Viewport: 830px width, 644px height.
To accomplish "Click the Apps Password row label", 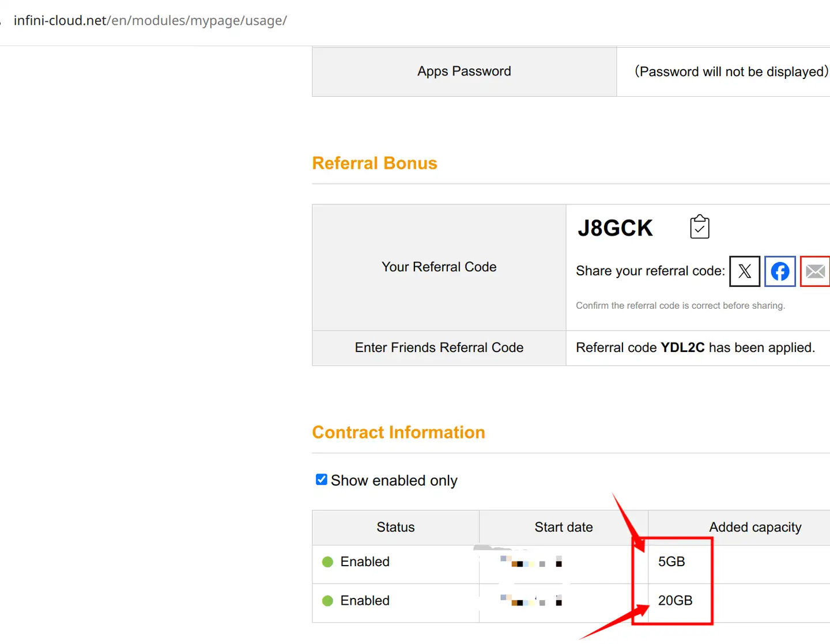I will coord(464,71).
